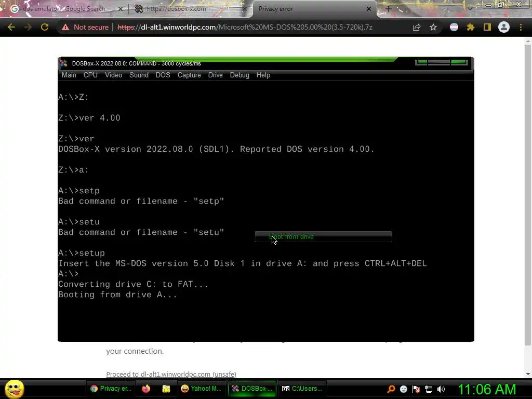Go forward in Chrome
The height and width of the screenshot is (399, 532).
click(x=28, y=27)
